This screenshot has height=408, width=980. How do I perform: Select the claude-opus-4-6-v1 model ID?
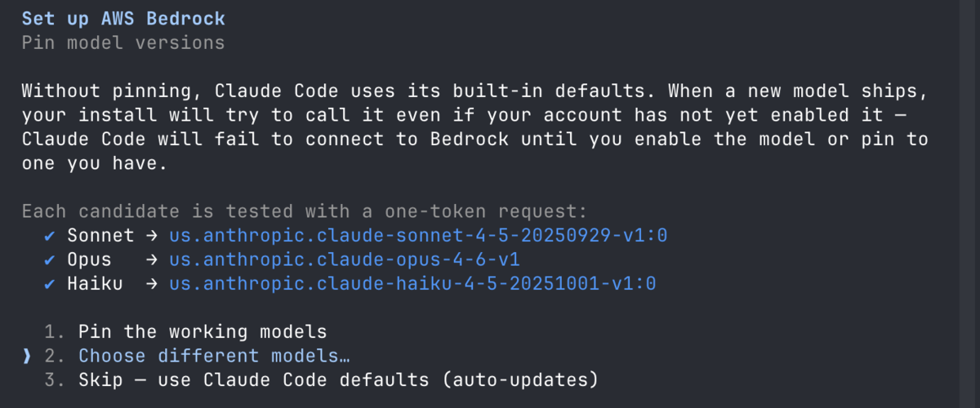pyautogui.click(x=345, y=260)
